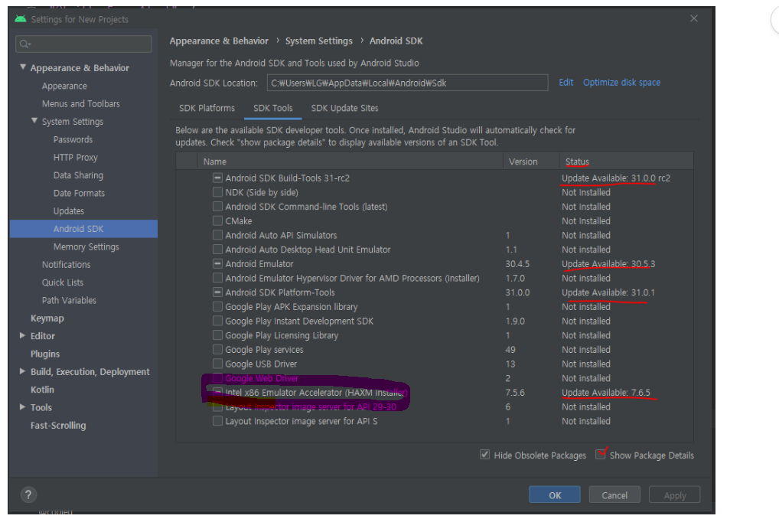779x532 pixels.
Task: Toggle the Android Emulator checkbox
Action: click(x=217, y=263)
